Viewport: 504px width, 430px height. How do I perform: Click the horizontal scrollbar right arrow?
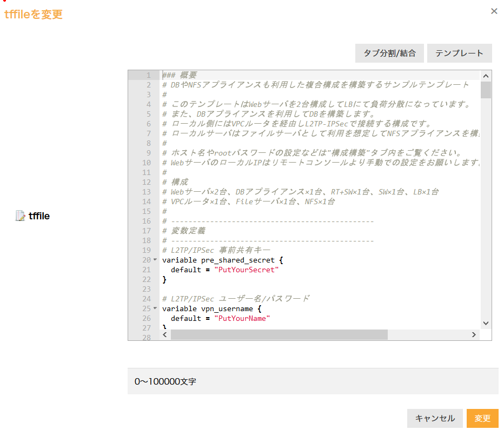coord(474,335)
